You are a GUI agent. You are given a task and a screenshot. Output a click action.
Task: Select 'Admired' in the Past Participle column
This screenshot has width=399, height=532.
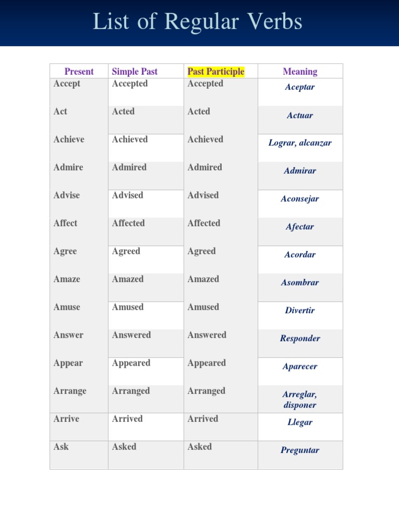(x=205, y=167)
